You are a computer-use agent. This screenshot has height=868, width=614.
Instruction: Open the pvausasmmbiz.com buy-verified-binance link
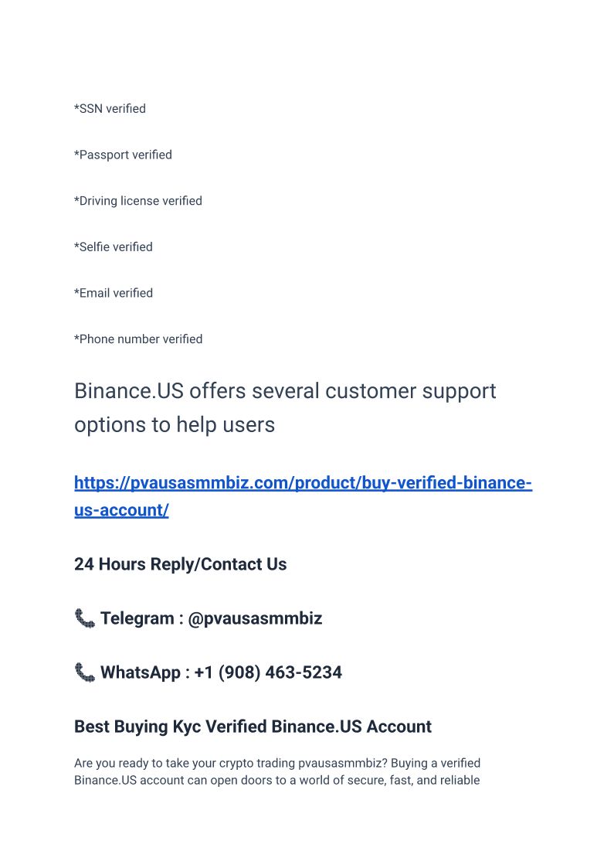point(303,484)
